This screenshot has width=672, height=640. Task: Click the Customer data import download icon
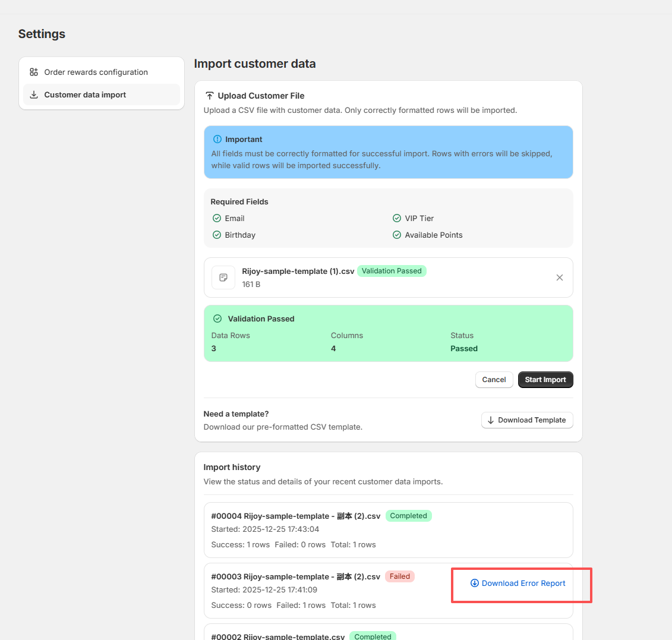tap(34, 94)
